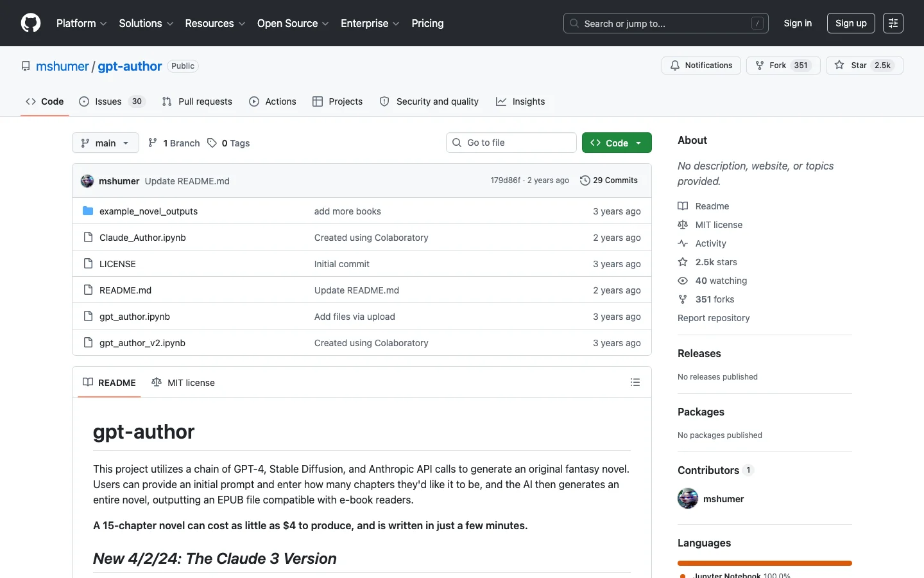Expand the Platform menu
924x578 pixels.
[x=81, y=23]
